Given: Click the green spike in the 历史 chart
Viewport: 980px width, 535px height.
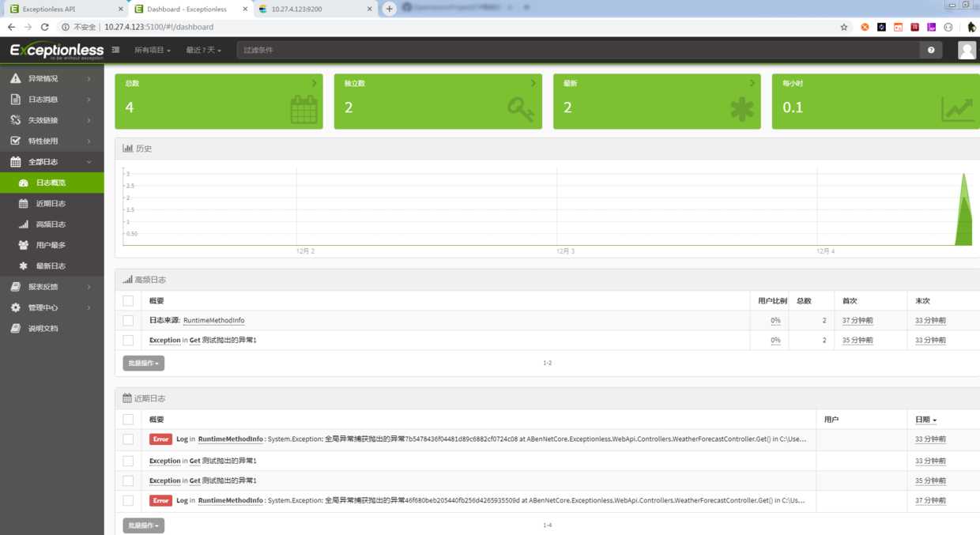Looking at the screenshot, I should tap(963, 212).
